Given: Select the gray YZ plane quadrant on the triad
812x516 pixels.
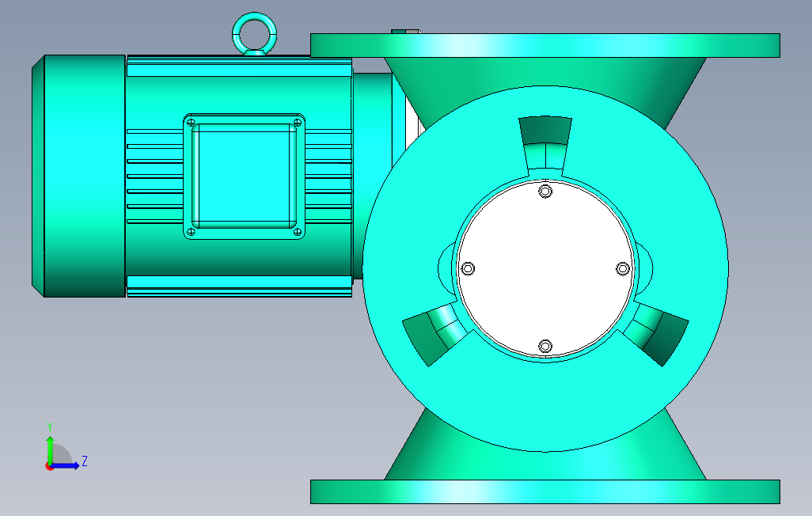Looking at the screenshot, I should (x=62, y=454).
